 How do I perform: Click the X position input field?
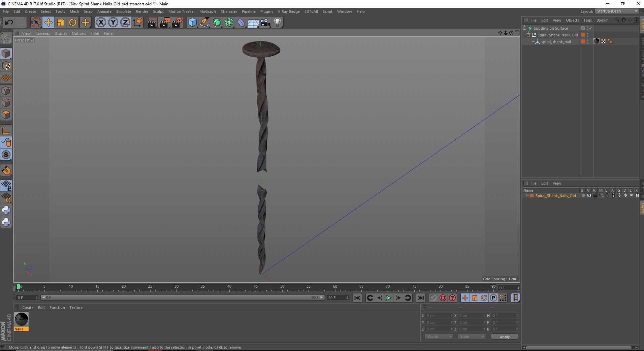(439, 316)
